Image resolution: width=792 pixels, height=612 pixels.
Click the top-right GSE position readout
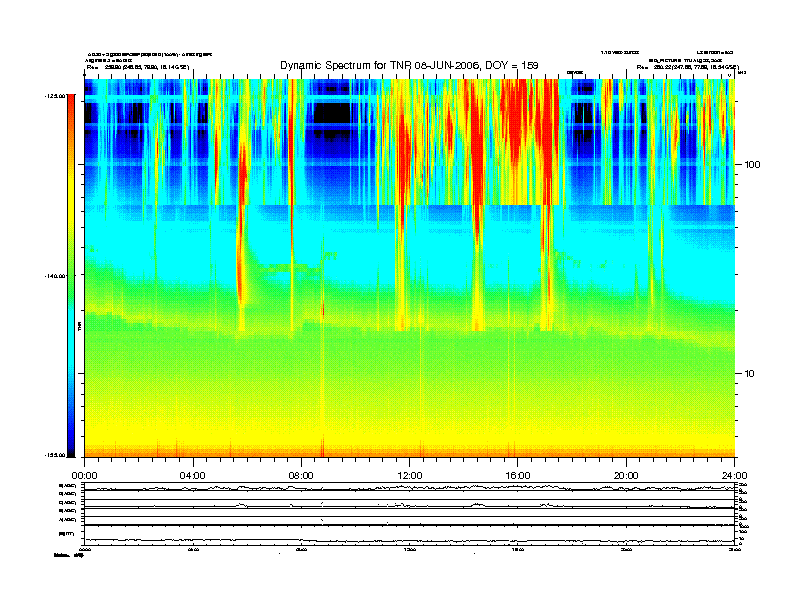(687, 67)
